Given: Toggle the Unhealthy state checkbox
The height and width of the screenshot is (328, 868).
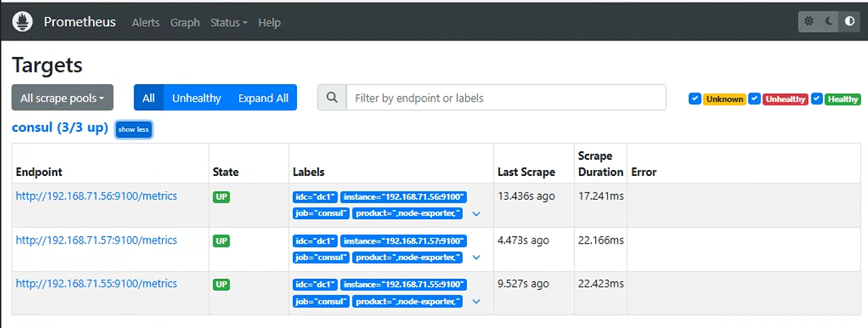Looking at the screenshot, I should (754, 99).
